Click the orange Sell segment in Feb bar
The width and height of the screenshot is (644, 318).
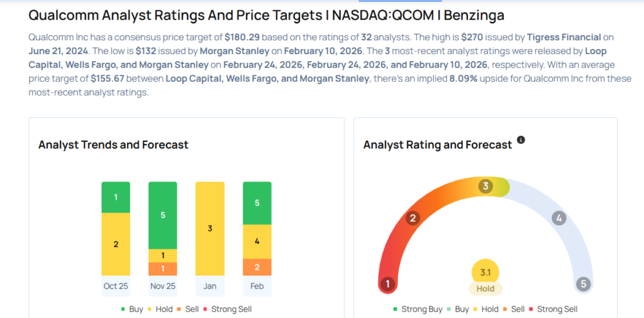[x=257, y=267]
